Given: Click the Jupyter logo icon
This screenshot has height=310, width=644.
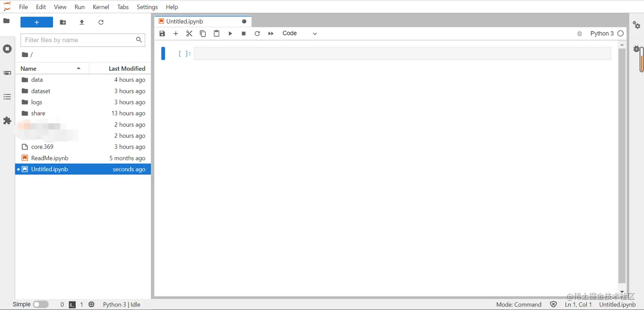Looking at the screenshot, I should 7,7.
